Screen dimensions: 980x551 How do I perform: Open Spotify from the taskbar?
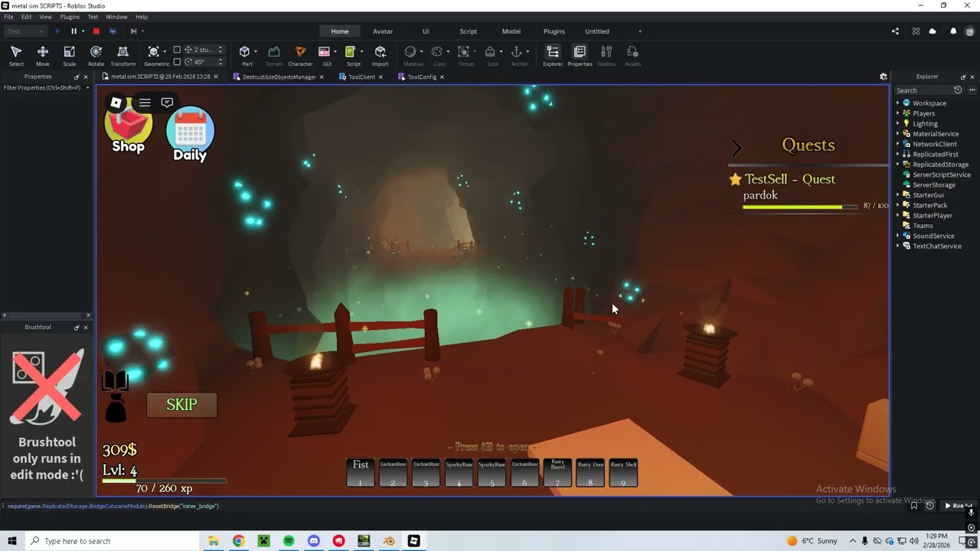point(289,541)
